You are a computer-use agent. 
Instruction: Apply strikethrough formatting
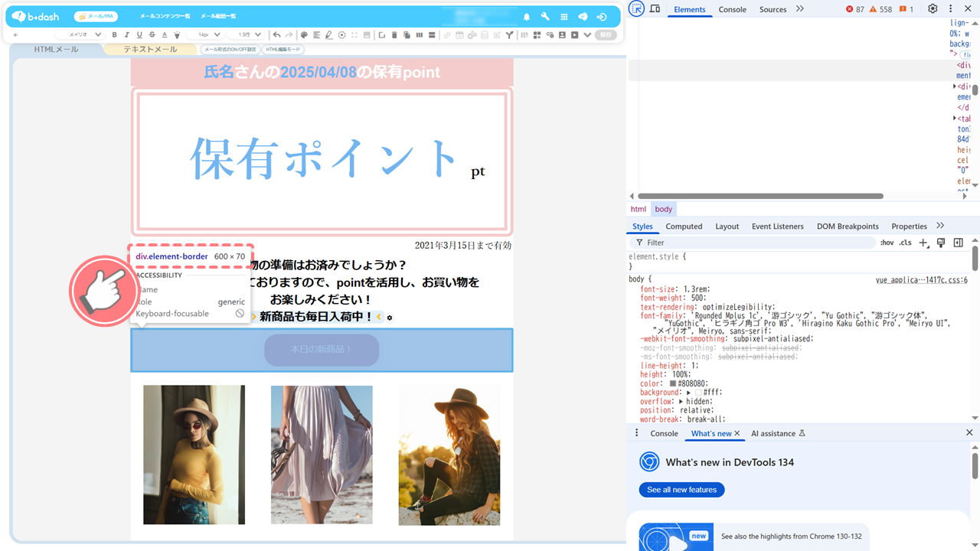tap(152, 34)
